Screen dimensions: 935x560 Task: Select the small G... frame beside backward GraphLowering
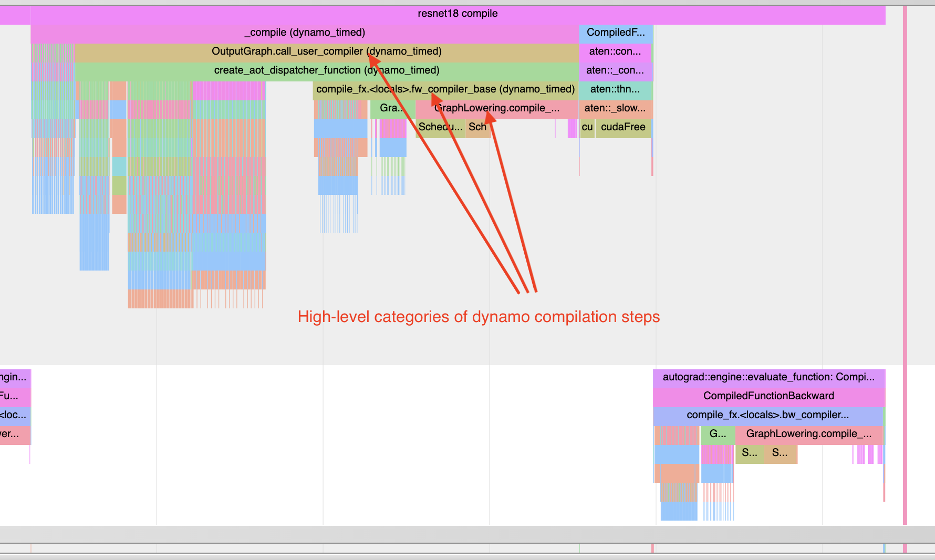point(718,434)
